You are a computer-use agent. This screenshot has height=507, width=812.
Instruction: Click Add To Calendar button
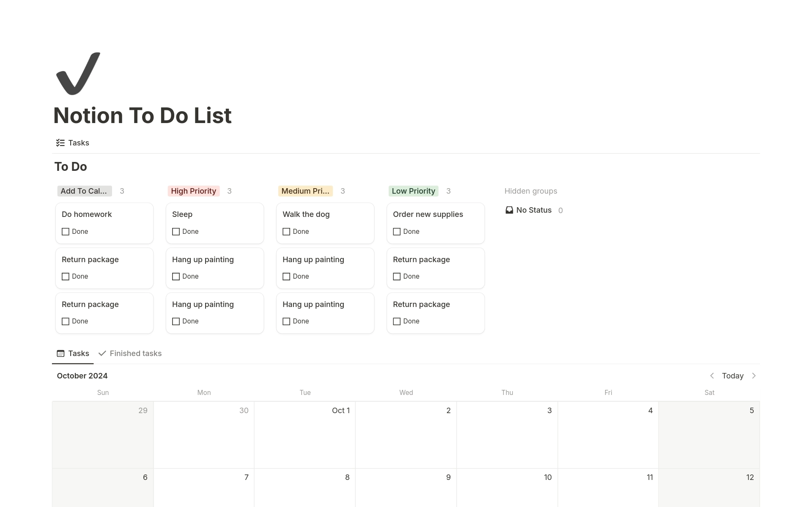pyautogui.click(x=84, y=190)
